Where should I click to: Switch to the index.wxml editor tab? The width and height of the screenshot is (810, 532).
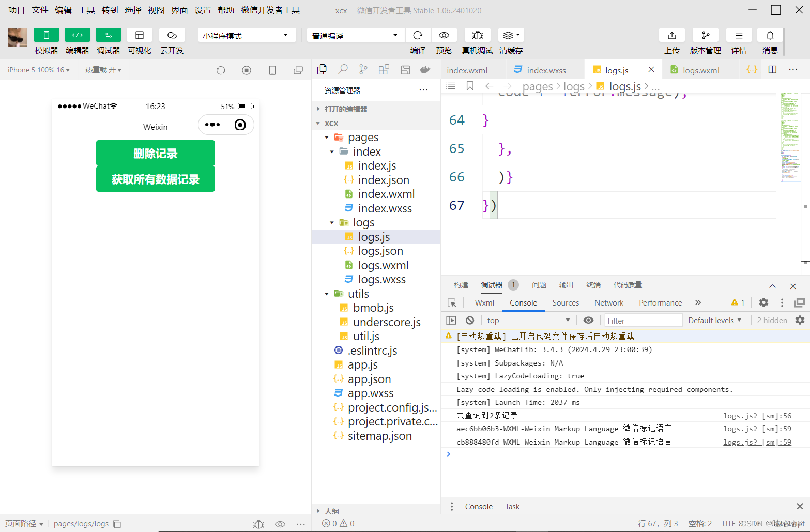(x=467, y=70)
